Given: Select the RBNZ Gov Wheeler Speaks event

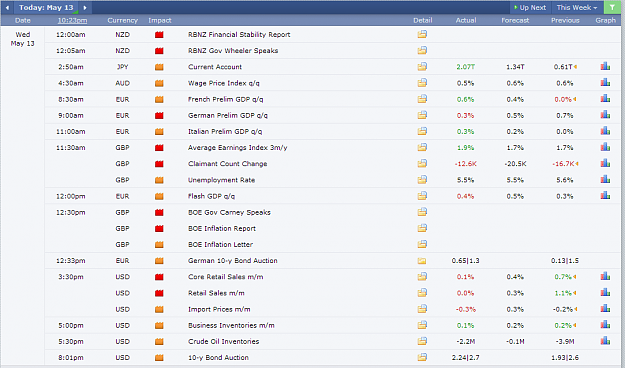Looking at the screenshot, I should (233, 51).
